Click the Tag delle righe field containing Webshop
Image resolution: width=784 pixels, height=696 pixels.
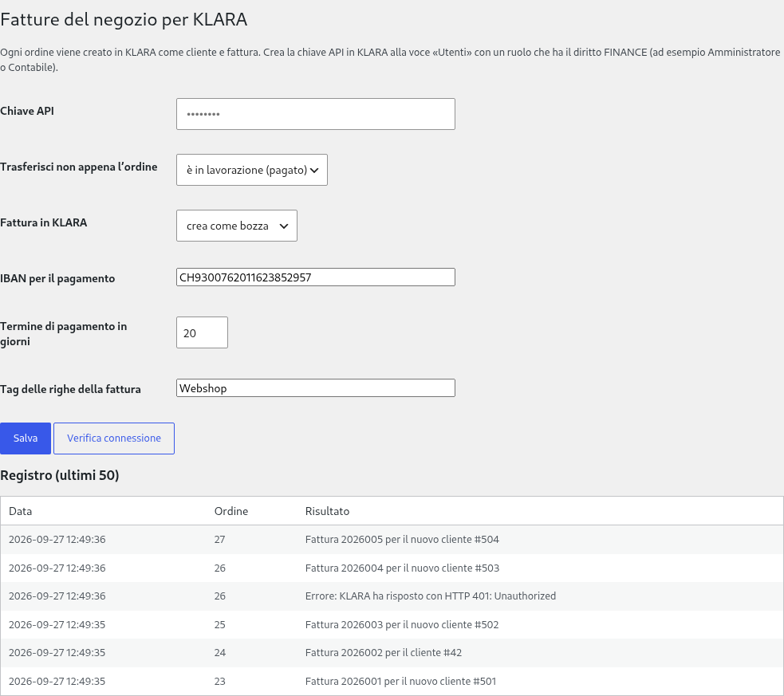tap(316, 388)
